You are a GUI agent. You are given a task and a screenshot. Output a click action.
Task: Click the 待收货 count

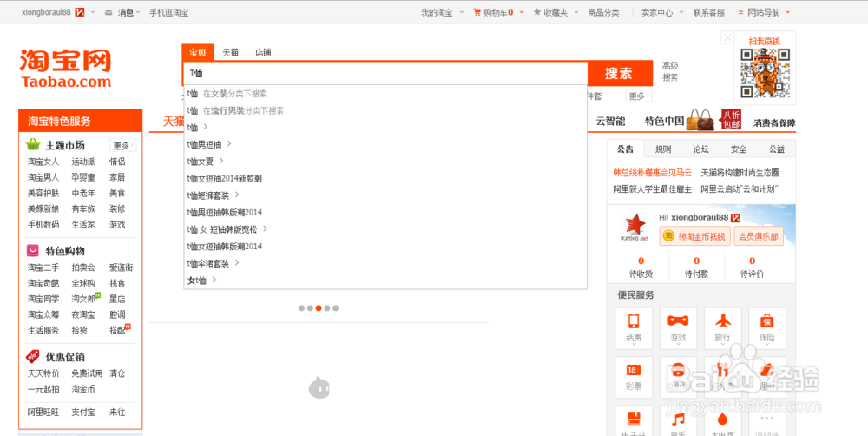641,261
